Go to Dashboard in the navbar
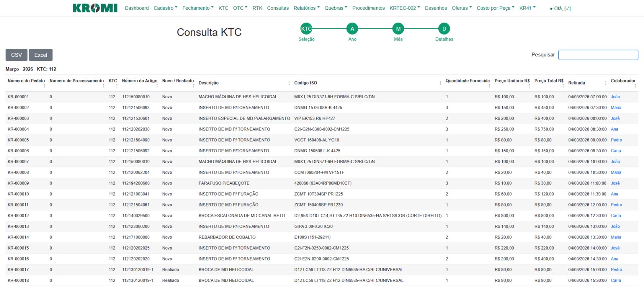This screenshot has width=644, height=292. 137,8
